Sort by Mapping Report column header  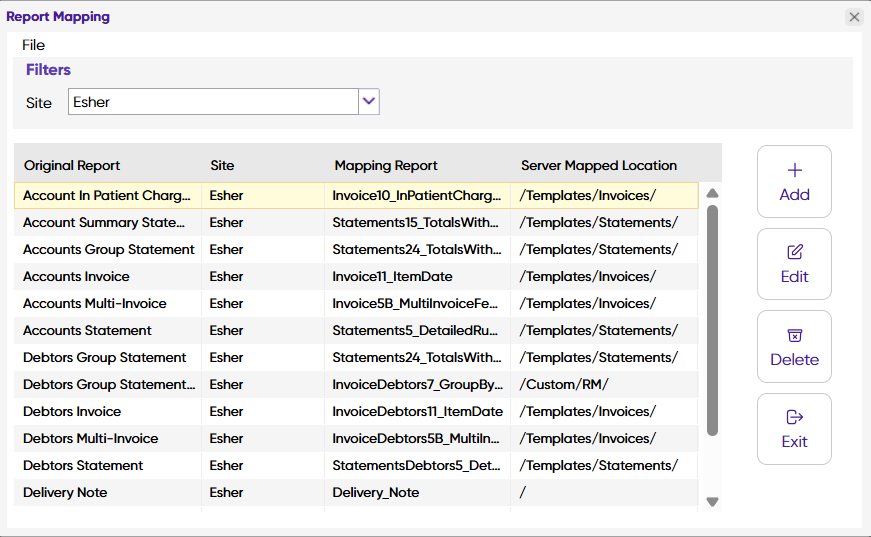pyautogui.click(x=386, y=166)
